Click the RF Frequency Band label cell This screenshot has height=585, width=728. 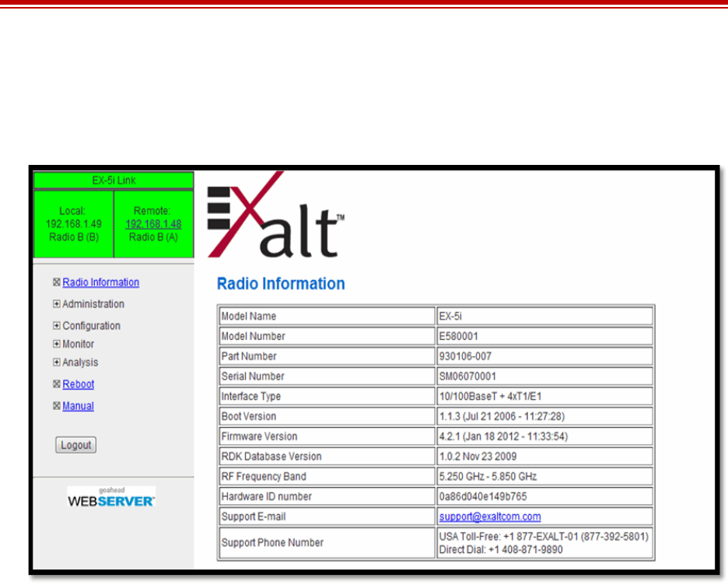click(327, 476)
